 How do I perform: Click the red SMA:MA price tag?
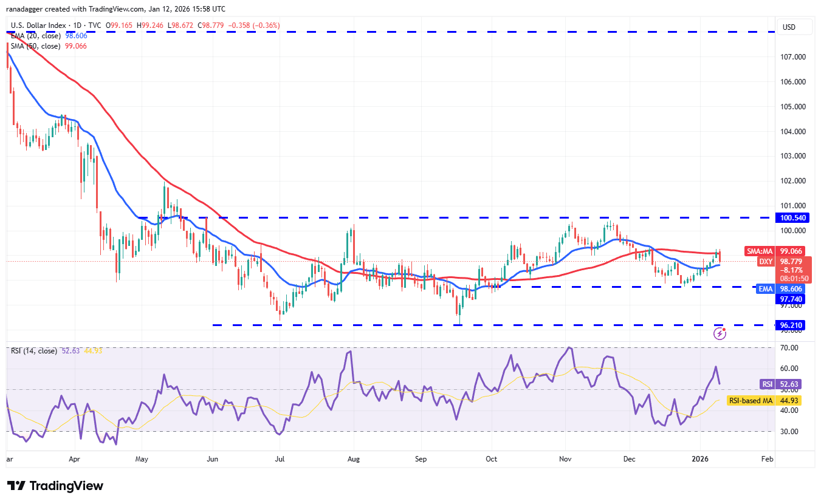click(760, 251)
